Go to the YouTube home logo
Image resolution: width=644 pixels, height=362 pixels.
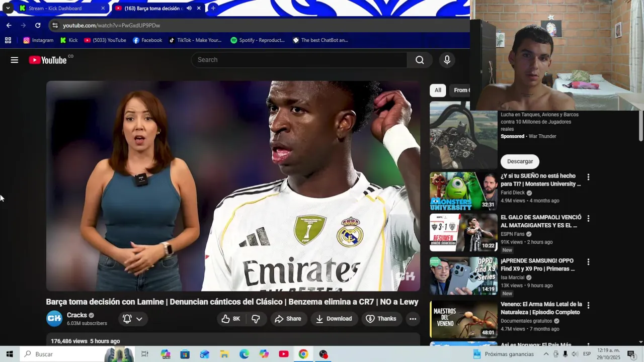47,60
